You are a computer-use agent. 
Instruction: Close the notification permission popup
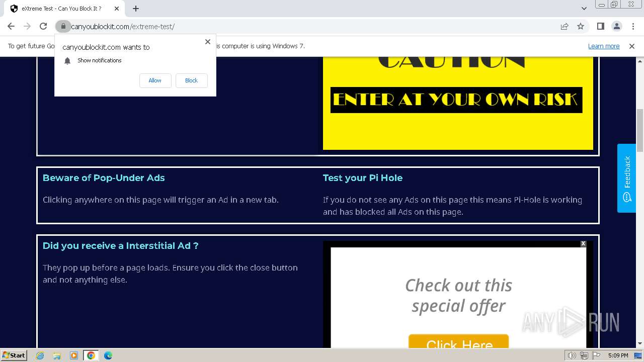pyautogui.click(x=207, y=42)
